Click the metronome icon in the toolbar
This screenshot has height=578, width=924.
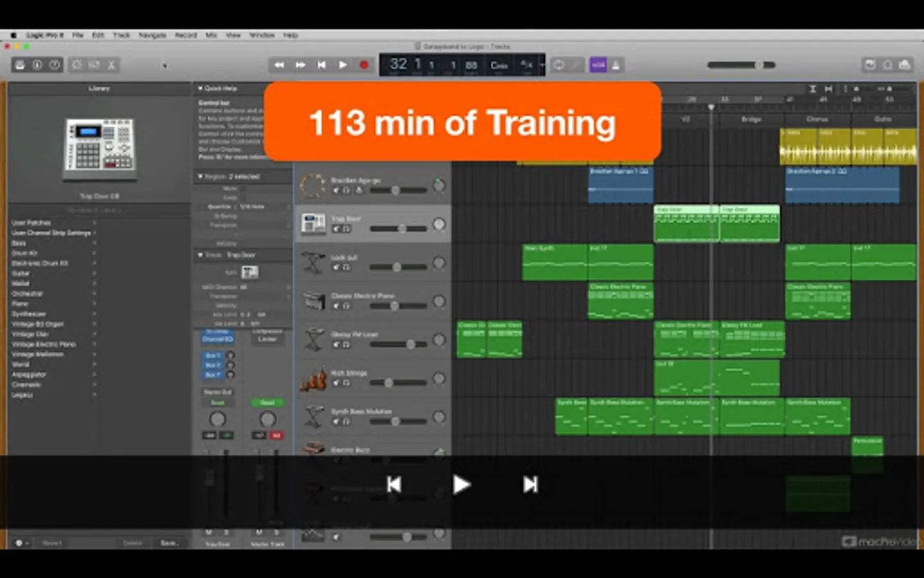(616, 65)
